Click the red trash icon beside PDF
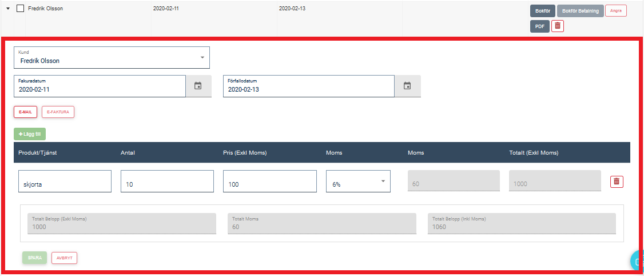 click(x=558, y=26)
